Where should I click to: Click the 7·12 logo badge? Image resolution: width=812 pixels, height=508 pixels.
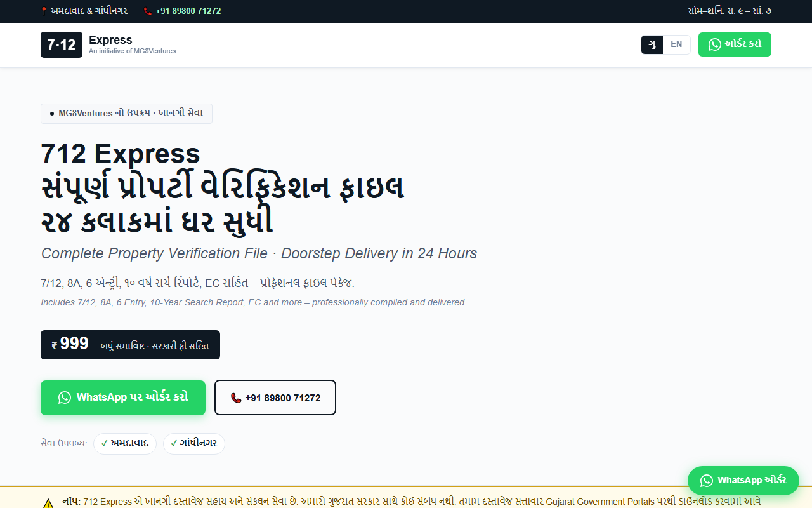[x=62, y=44]
